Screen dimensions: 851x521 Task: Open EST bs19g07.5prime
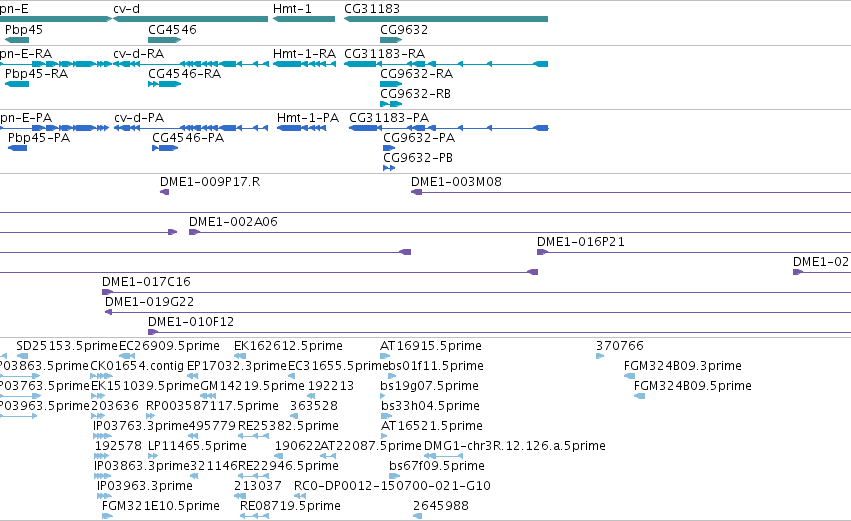pos(383,396)
